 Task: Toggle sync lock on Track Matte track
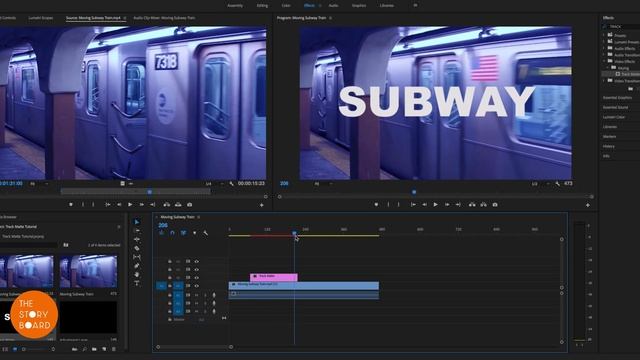188,278
